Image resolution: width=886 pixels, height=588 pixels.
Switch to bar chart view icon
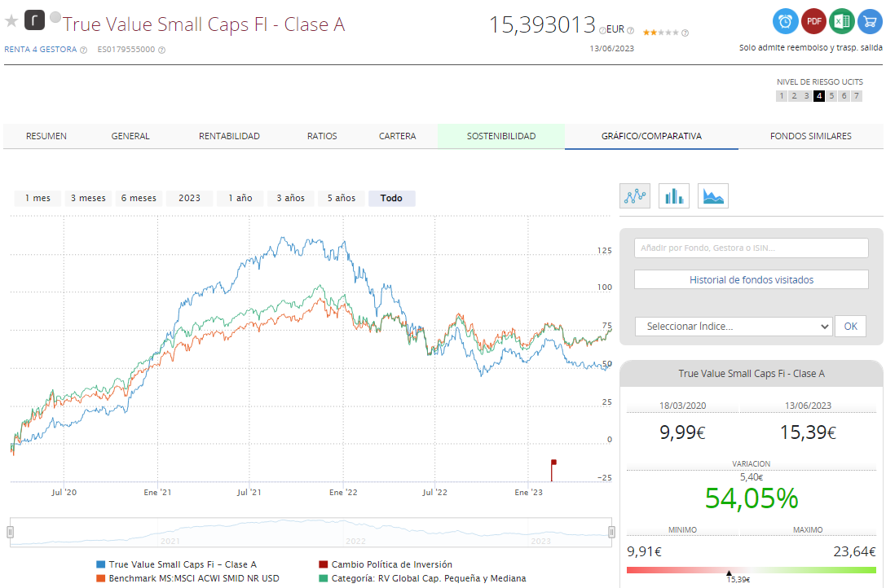674,195
